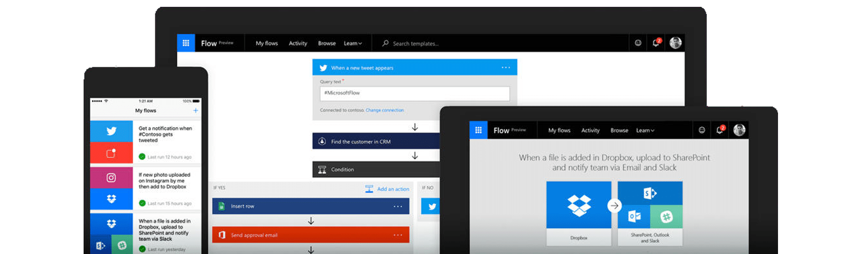
Task: Open options menu of Send approval email
Action: (398, 235)
